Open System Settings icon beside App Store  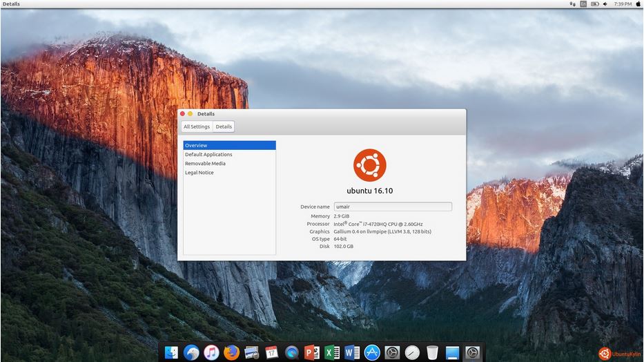[392, 352]
